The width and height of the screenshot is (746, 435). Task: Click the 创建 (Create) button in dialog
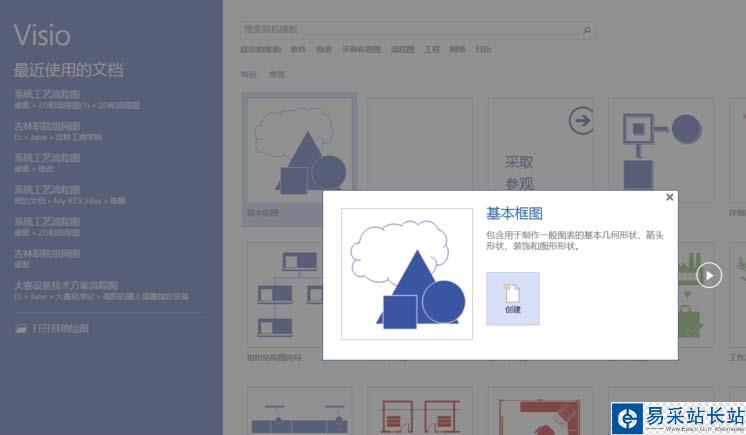(512, 298)
